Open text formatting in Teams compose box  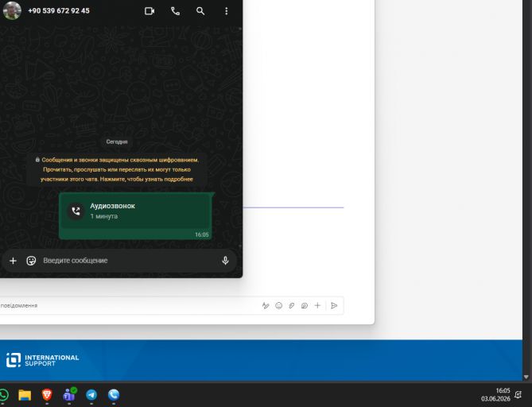[x=266, y=305]
